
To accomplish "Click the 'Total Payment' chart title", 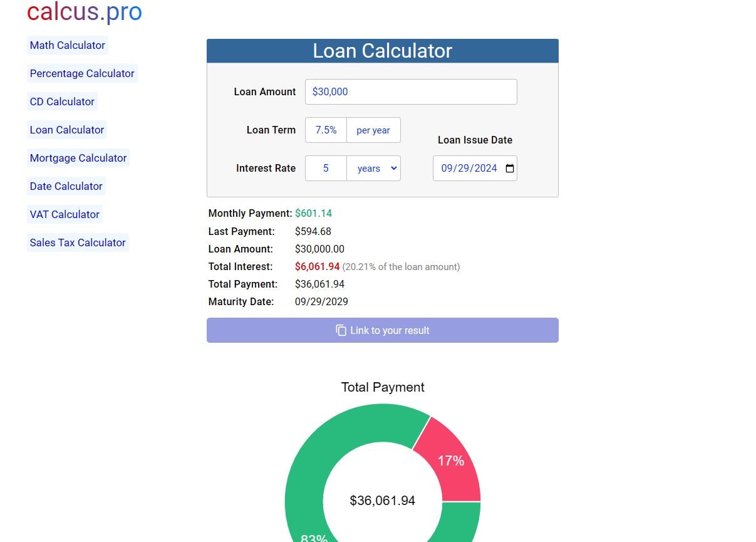I will [x=383, y=387].
